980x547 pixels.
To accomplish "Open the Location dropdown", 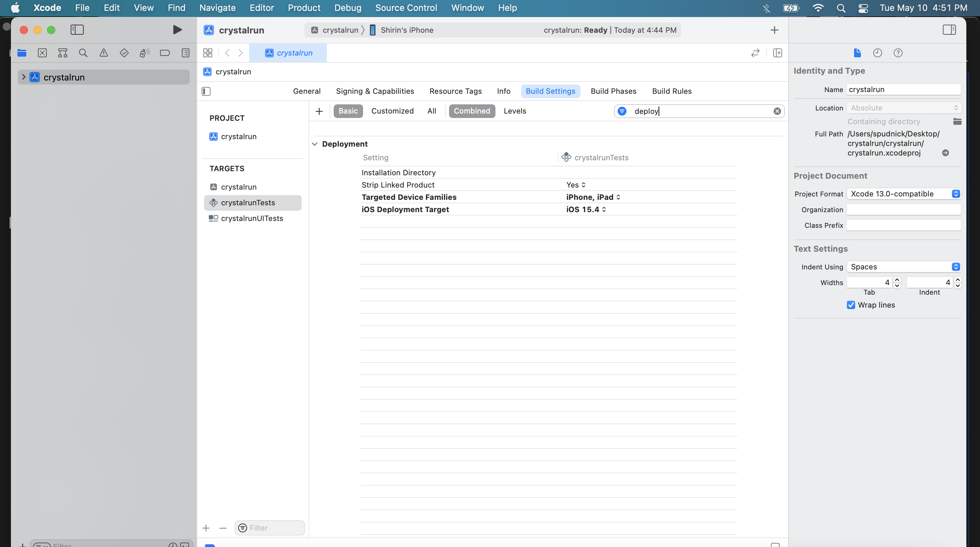I will (x=904, y=108).
